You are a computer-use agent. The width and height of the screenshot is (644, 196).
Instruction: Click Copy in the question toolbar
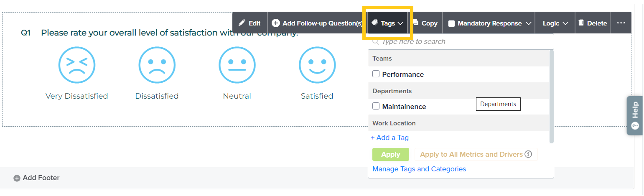click(425, 23)
